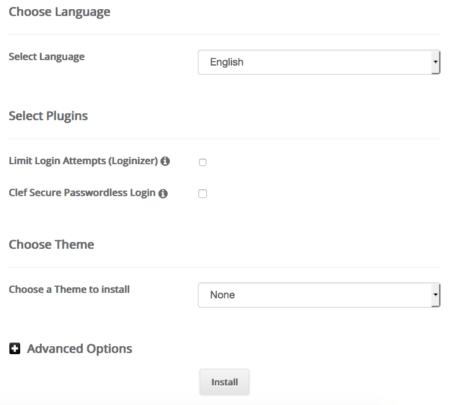
Task: Click the Select Language field label
Action: tap(47, 57)
